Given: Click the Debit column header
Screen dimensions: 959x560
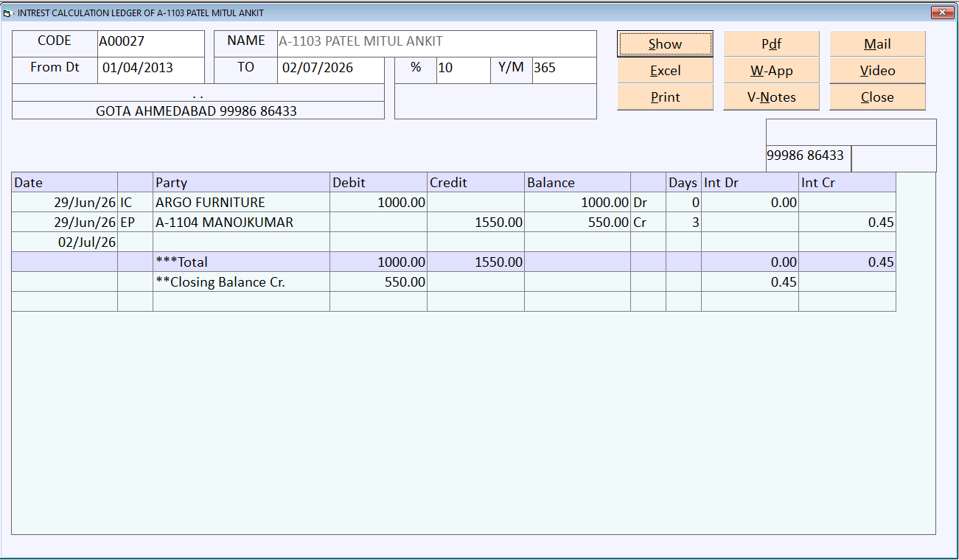Looking at the screenshot, I should (x=378, y=183).
